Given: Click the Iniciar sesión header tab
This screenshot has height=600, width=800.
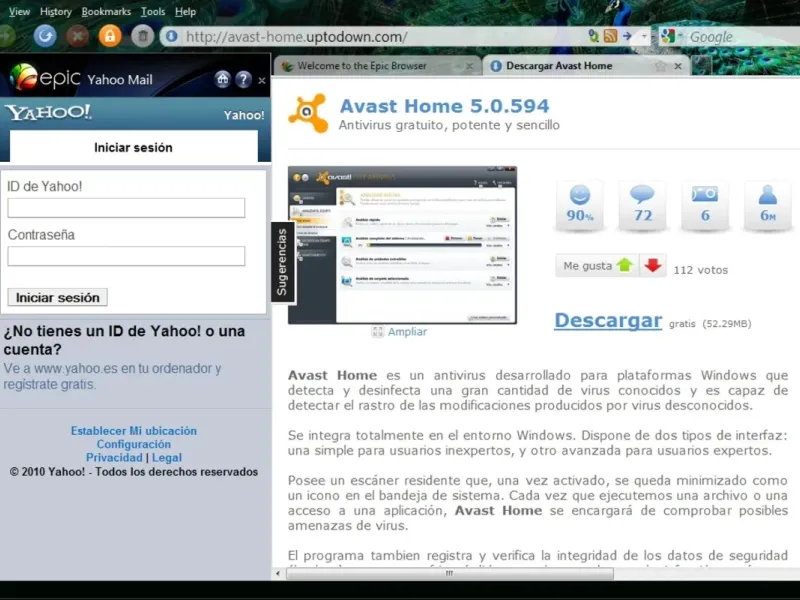Looking at the screenshot, I should (134, 147).
